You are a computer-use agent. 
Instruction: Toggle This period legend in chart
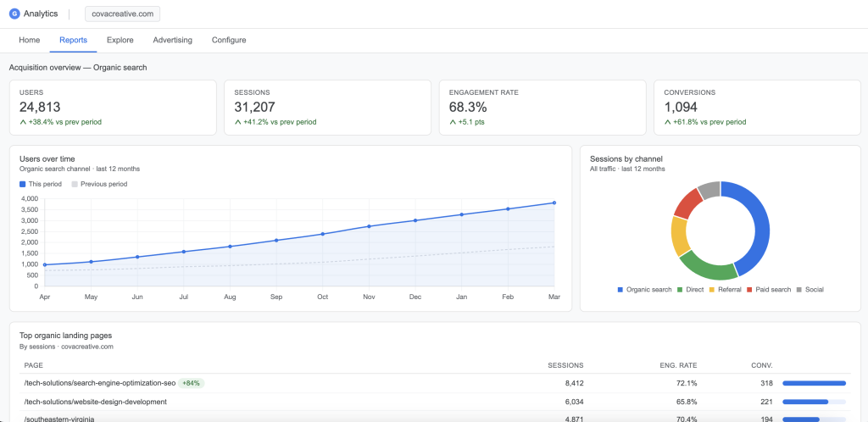[x=42, y=184]
